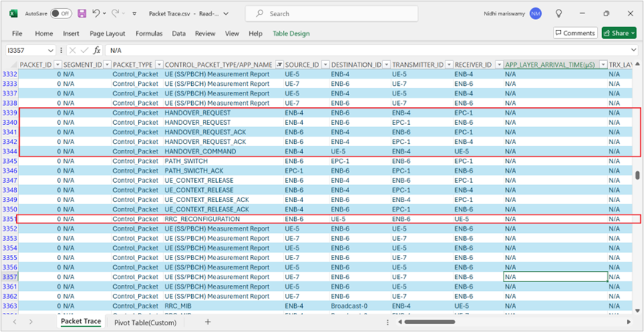The width and height of the screenshot is (644, 332).
Task: Click the Comments button
Action: (x=575, y=33)
